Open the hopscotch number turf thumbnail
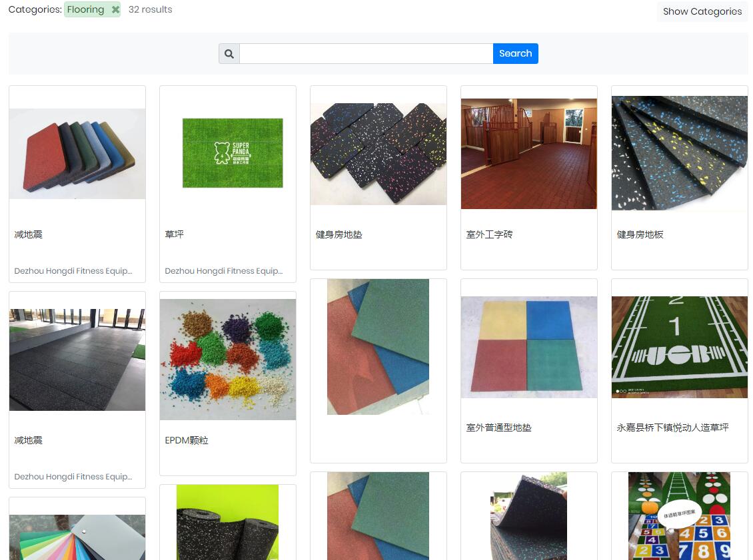 (x=680, y=516)
